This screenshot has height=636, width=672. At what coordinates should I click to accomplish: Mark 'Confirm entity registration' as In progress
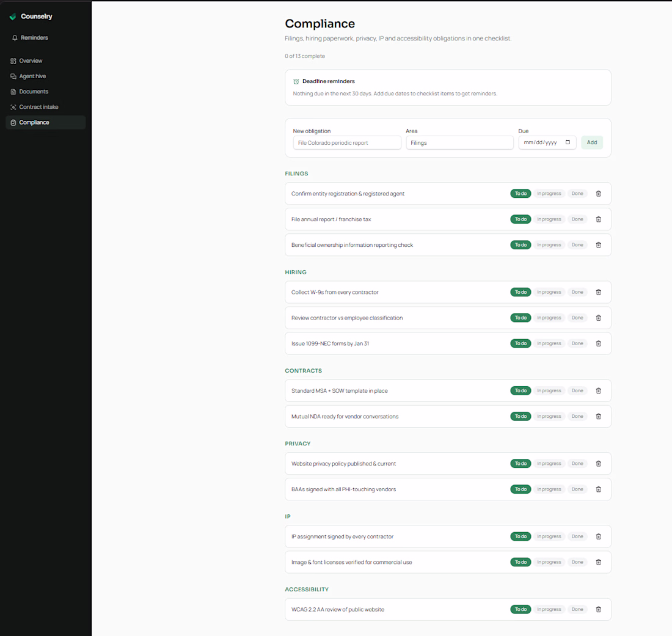click(549, 194)
